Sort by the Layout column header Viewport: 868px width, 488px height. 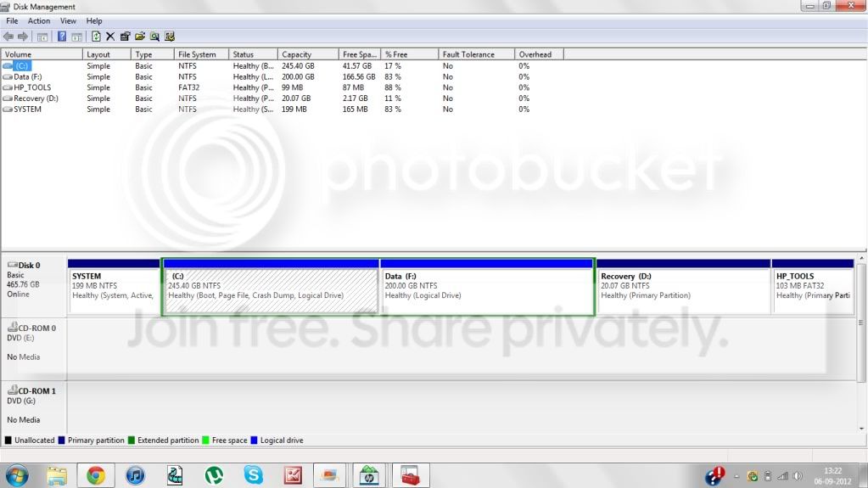click(x=107, y=54)
